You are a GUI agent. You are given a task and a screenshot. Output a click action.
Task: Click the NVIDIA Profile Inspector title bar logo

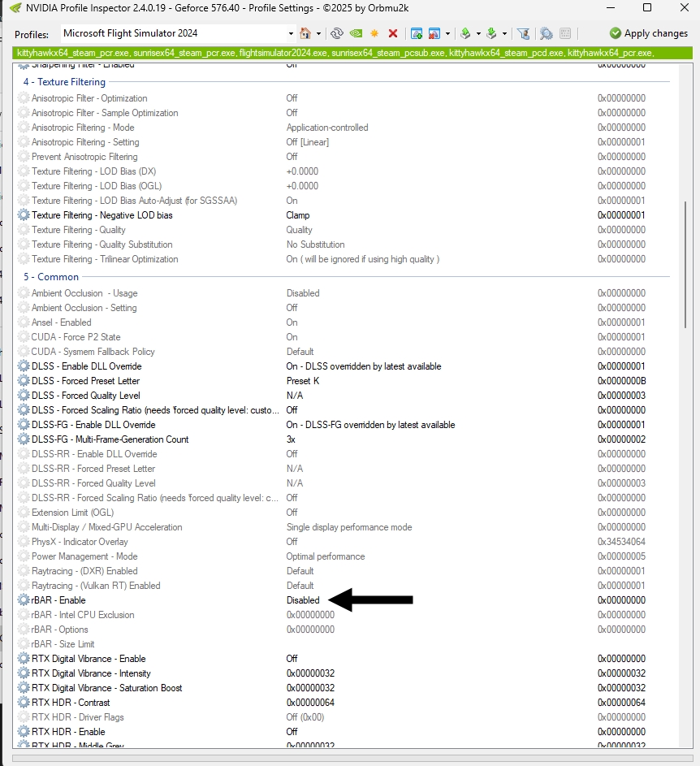[15, 8]
